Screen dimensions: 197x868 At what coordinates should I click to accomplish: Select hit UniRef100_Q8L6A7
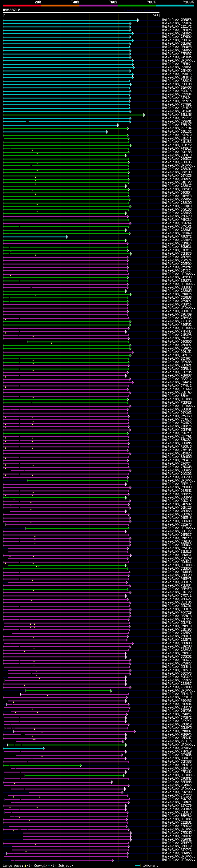(177, 43)
